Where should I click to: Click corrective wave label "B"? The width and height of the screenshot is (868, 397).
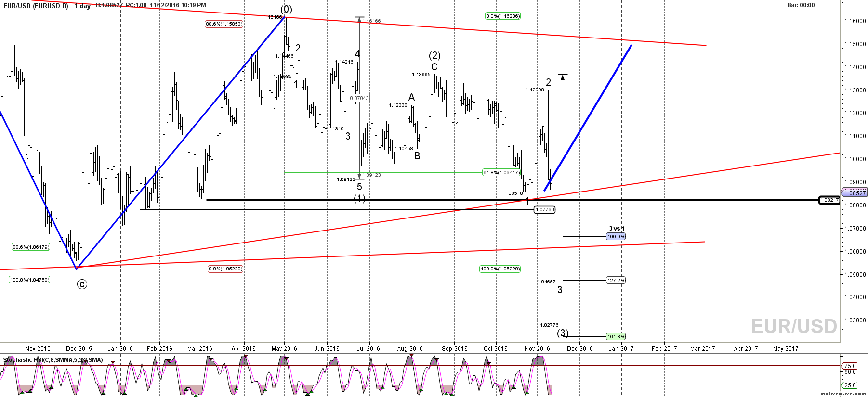pyautogui.click(x=418, y=156)
